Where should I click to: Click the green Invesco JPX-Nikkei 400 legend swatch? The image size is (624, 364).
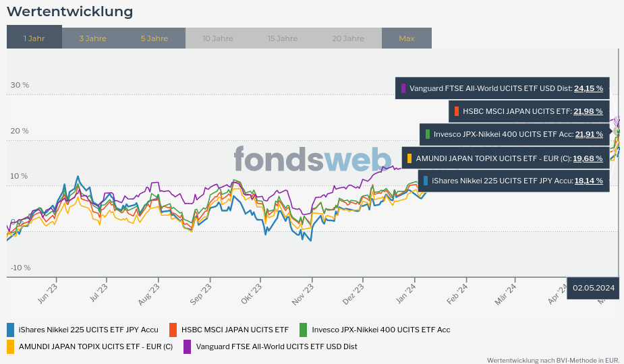[304, 330]
